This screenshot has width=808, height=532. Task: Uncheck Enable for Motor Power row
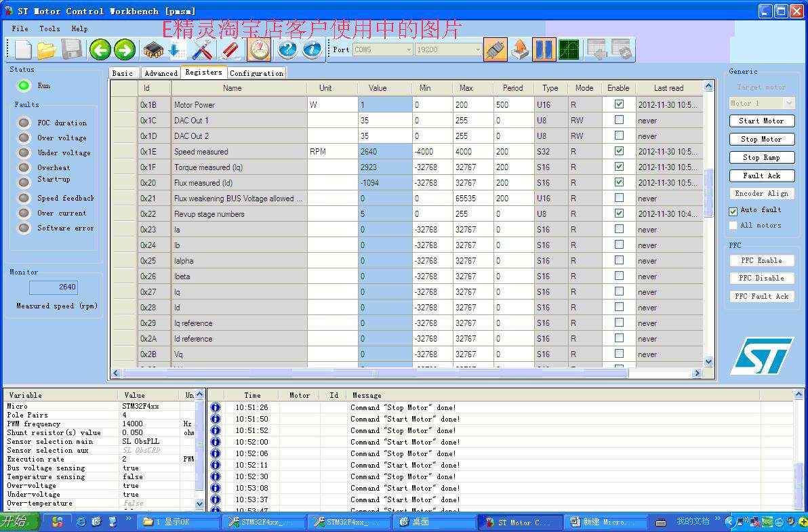[x=619, y=104]
